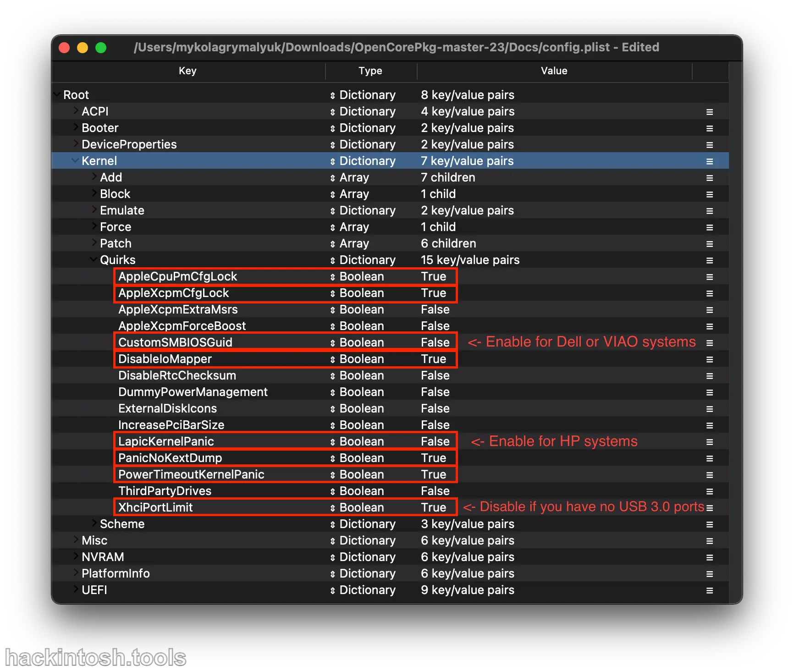Open the row menu icon for DummyPowerManagement
Viewport: 794px width, 672px height.
(x=710, y=392)
